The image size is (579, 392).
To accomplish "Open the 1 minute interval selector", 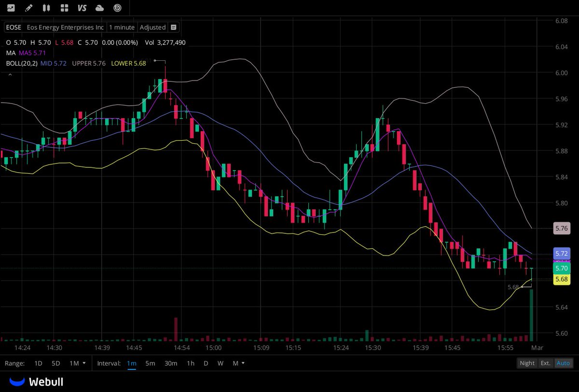I will tap(122, 27).
